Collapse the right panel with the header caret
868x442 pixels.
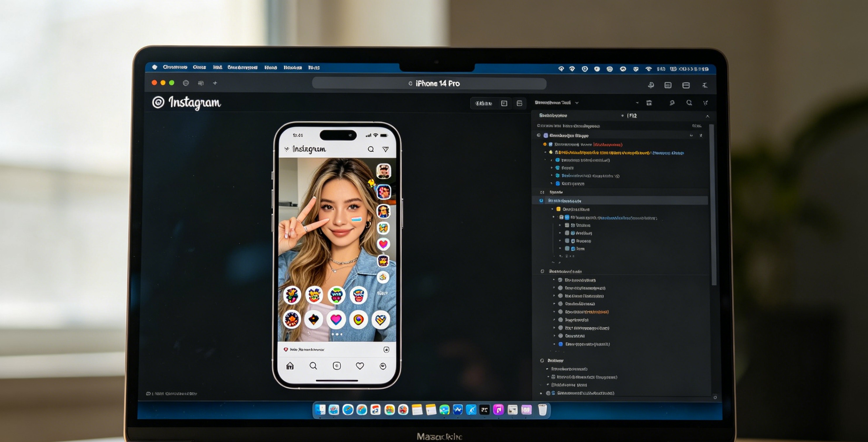click(x=707, y=116)
